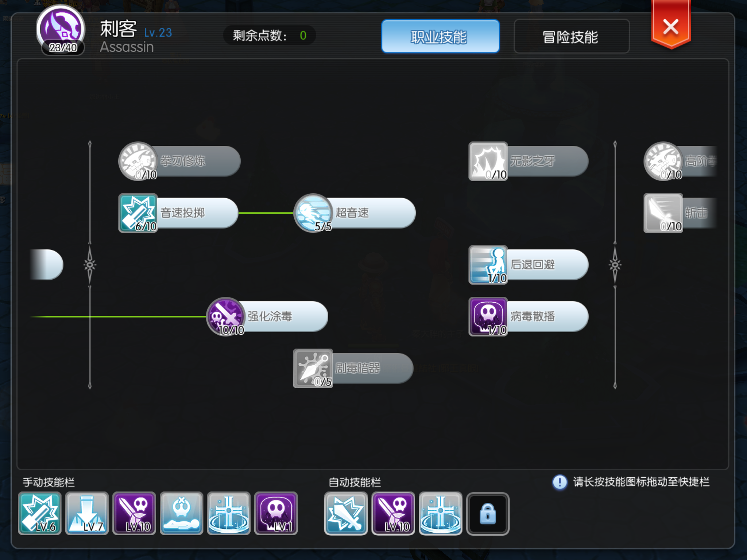This screenshot has height=560, width=747.
Task: Tap the 无影之牙 skill icon
Action: [x=488, y=161]
